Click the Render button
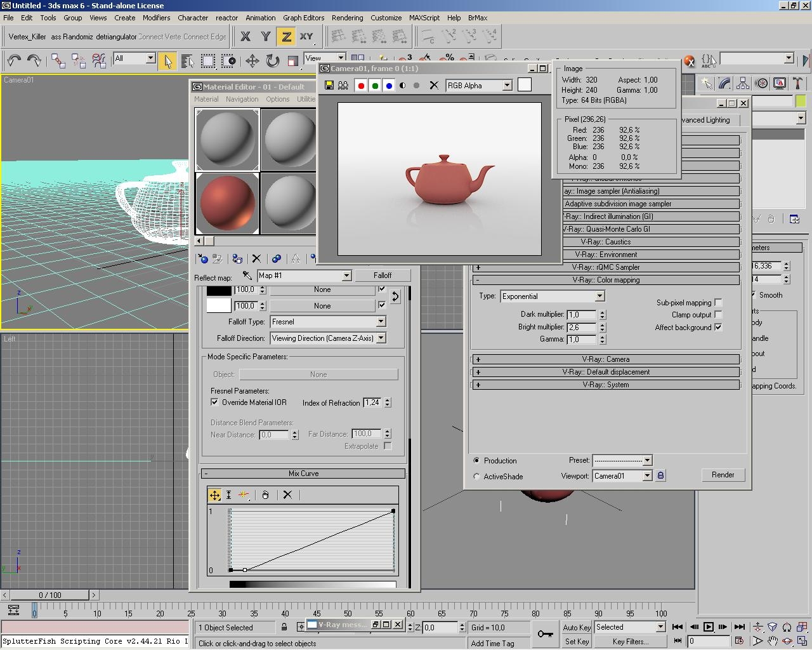The width and height of the screenshot is (812, 650). click(x=723, y=475)
